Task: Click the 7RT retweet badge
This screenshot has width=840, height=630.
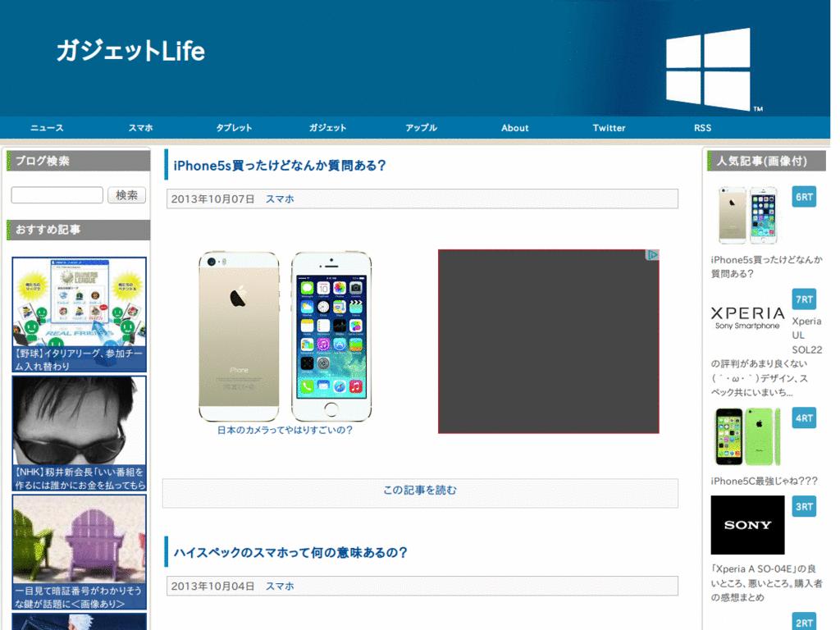Action: [804, 299]
